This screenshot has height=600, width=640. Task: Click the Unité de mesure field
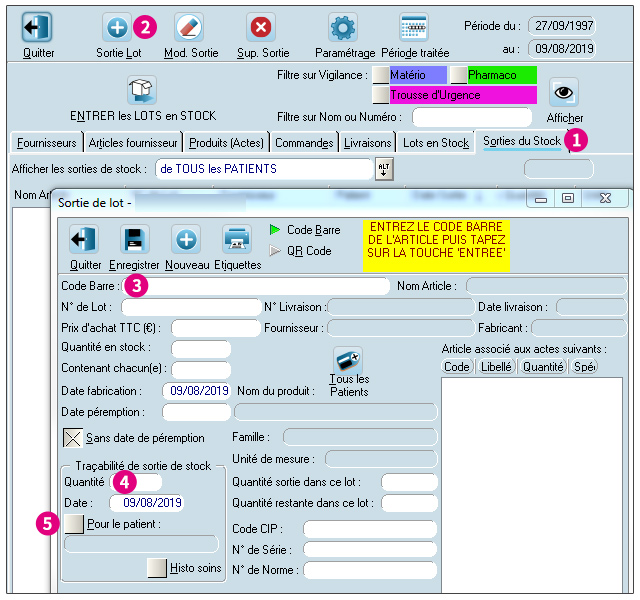381,459
